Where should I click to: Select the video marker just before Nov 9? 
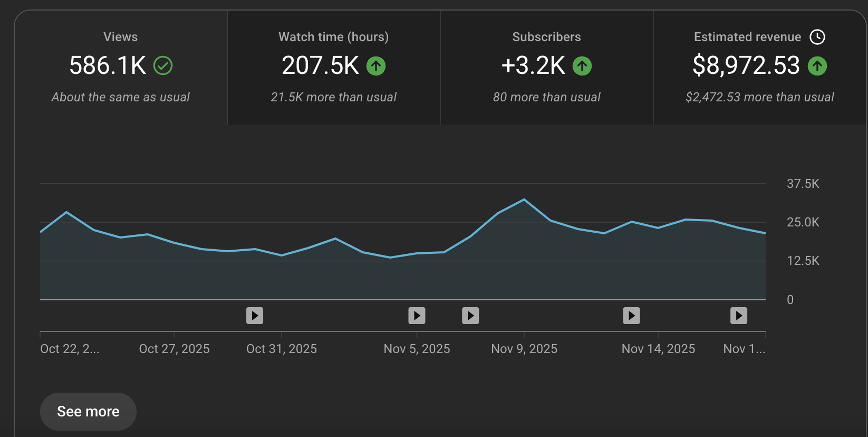tap(470, 316)
